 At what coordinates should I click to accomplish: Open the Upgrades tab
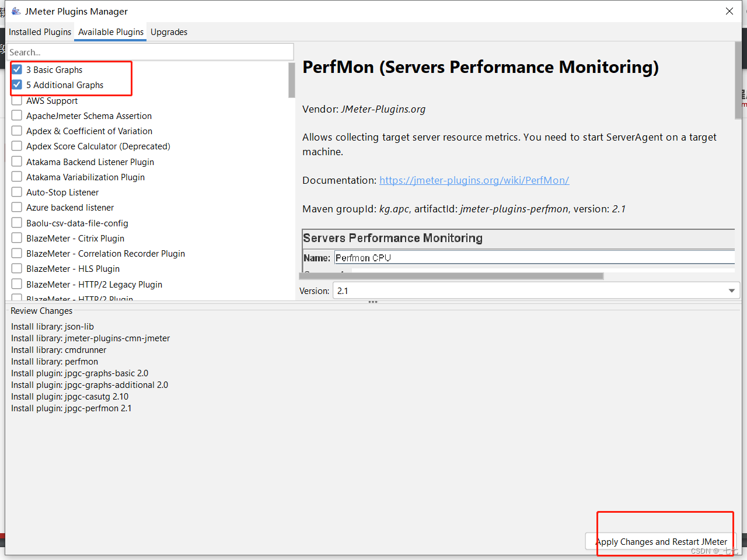click(x=169, y=32)
